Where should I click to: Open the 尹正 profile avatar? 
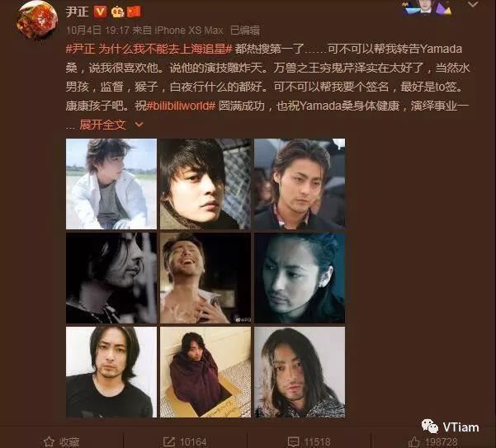point(37,20)
